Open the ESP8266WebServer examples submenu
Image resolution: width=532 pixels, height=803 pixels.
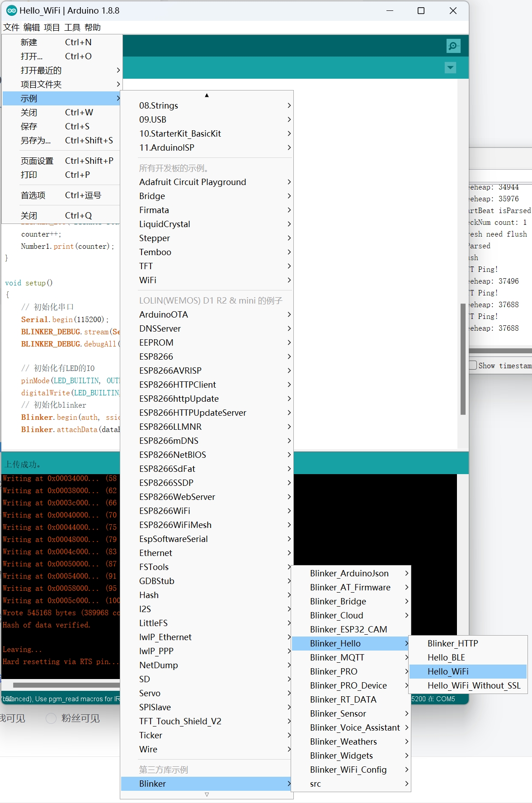[x=207, y=497]
